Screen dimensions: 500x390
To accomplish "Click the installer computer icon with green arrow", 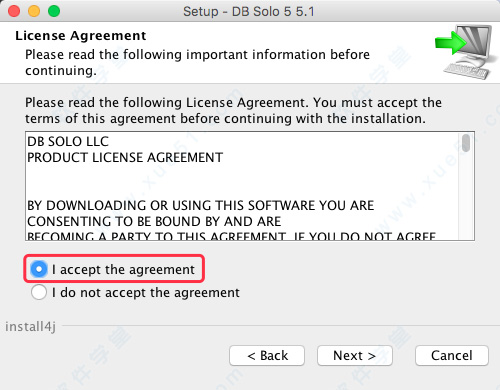I will pyautogui.click(x=465, y=52).
